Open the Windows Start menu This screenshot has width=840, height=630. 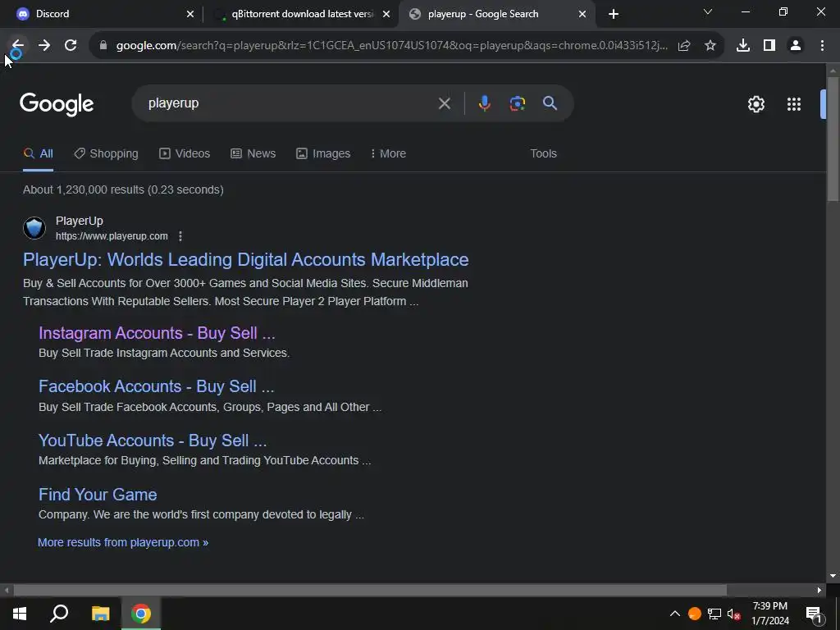pos(20,614)
